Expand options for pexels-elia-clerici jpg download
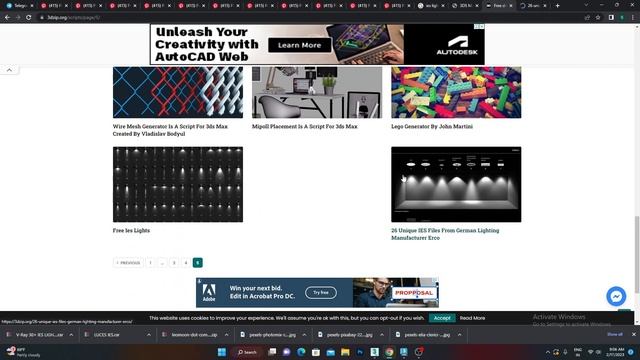640x360 pixels. point(459,335)
